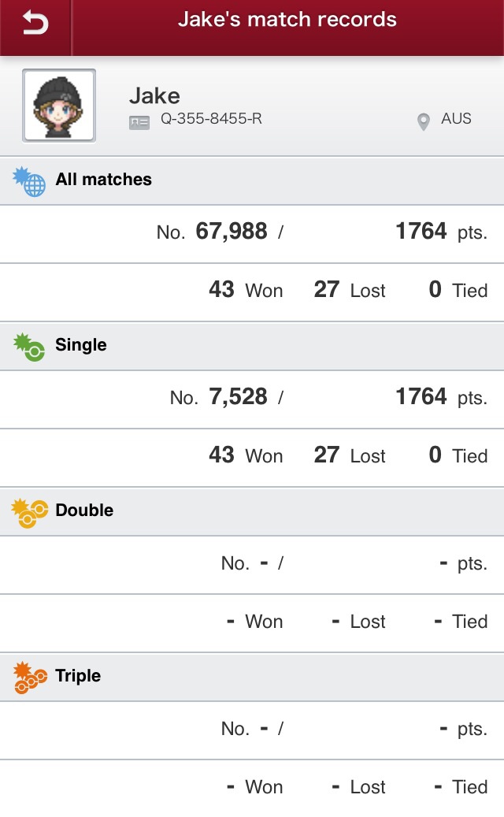Screen dimensions: 504x817
Task: Select the All matches section header
Action: tap(103, 180)
